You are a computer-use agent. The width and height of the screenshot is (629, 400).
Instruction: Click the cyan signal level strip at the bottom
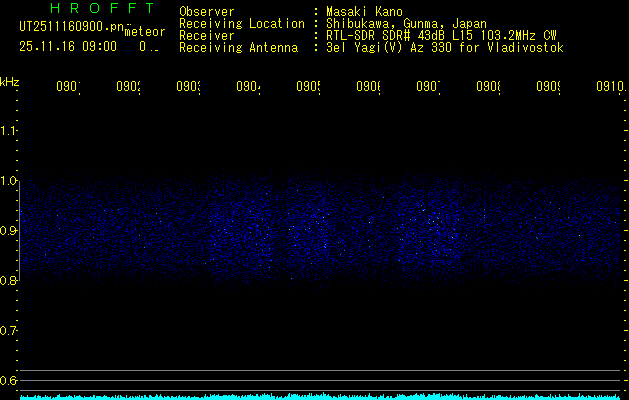[x=321, y=396]
